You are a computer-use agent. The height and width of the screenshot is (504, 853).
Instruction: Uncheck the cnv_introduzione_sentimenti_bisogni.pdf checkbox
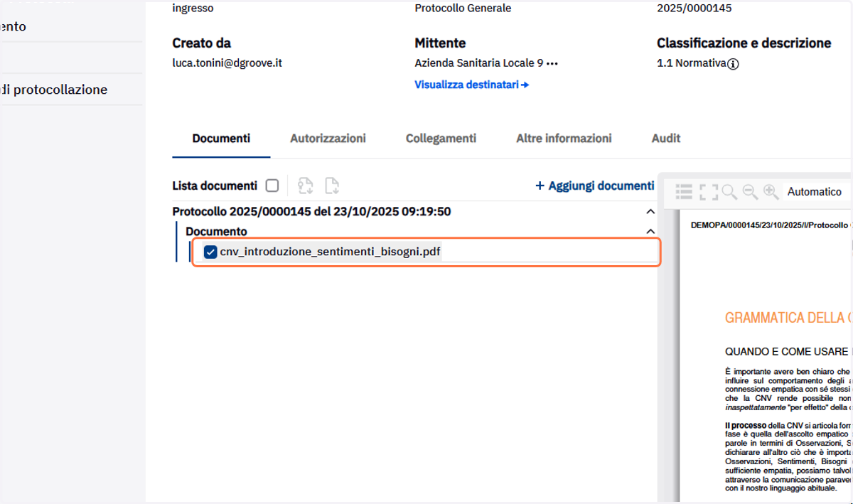(210, 252)
